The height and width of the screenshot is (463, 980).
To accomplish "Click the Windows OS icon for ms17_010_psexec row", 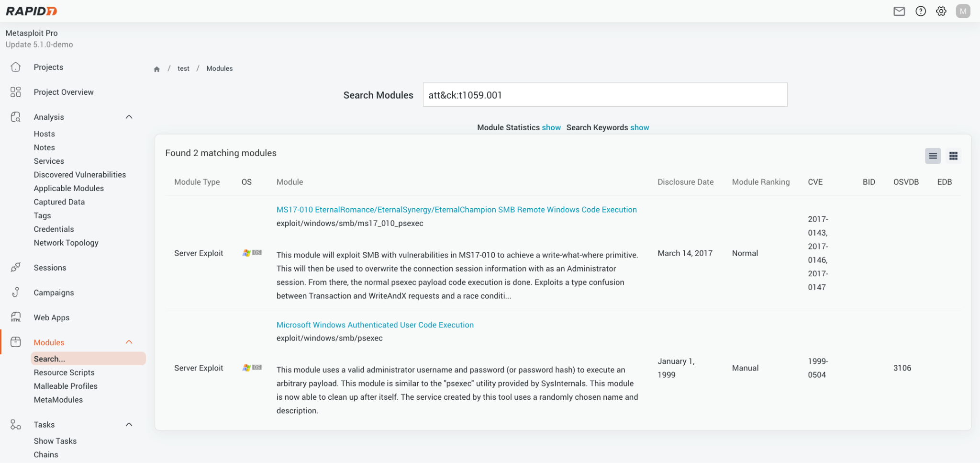I will (x=252, y=253).
